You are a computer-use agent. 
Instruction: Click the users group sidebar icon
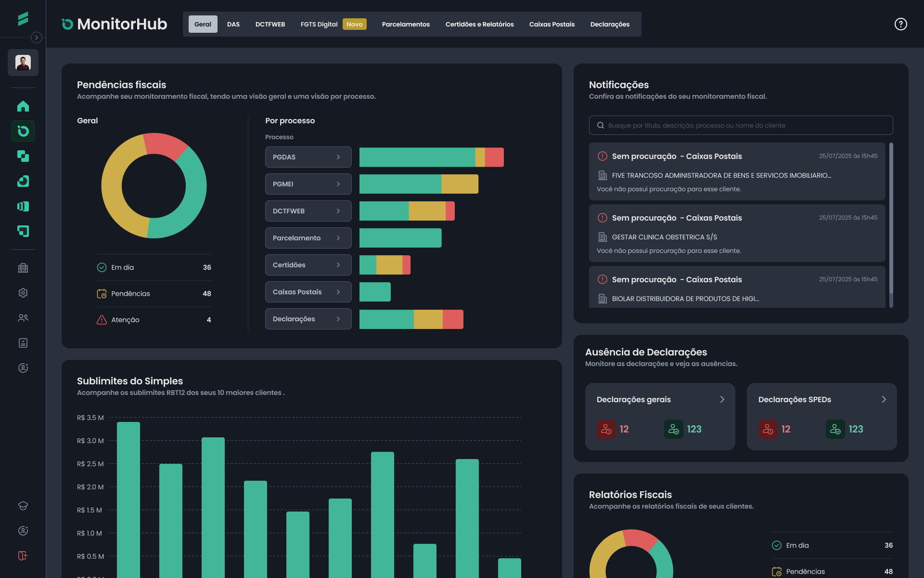[x=23, y=318]
